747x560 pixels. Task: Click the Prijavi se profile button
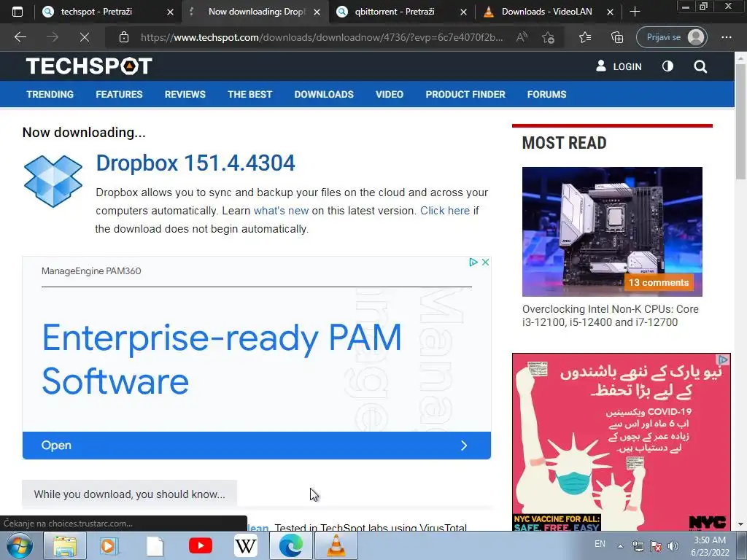pos(672,37)
